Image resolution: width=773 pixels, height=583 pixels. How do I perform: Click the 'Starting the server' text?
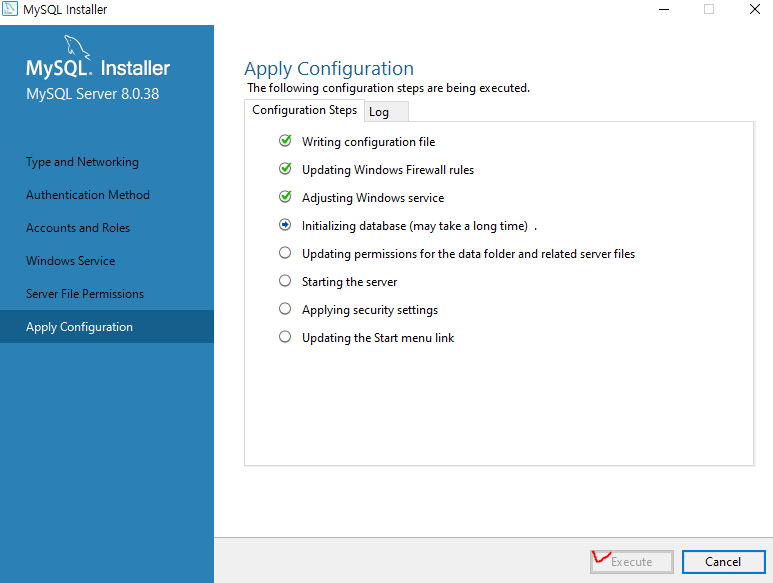point(349,282)
